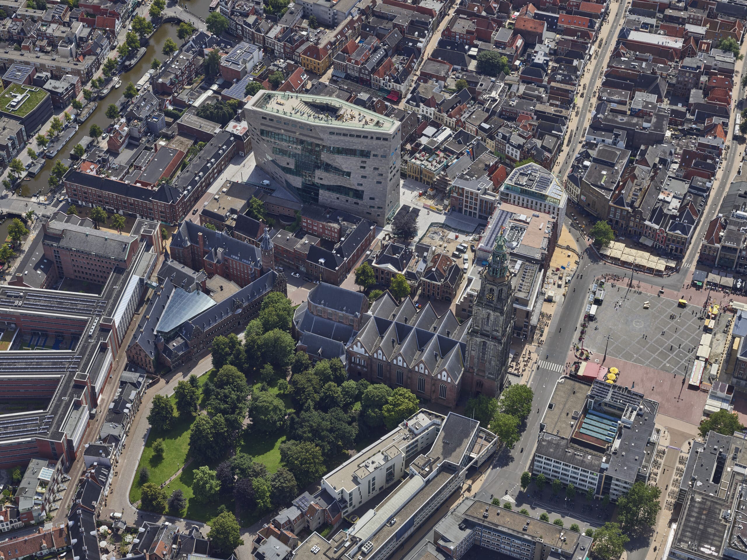Click the white van beside the modern building
The image size is (747, 560).
click(266, 183)
